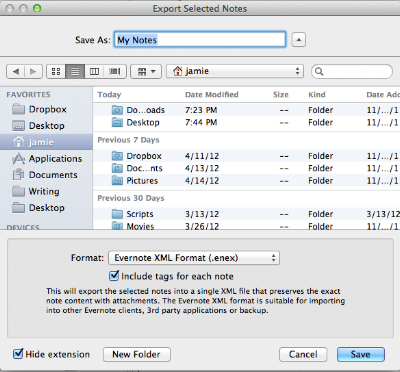Open the item arrangement menu
The image size is (400, 372).
tap(146, 71)
